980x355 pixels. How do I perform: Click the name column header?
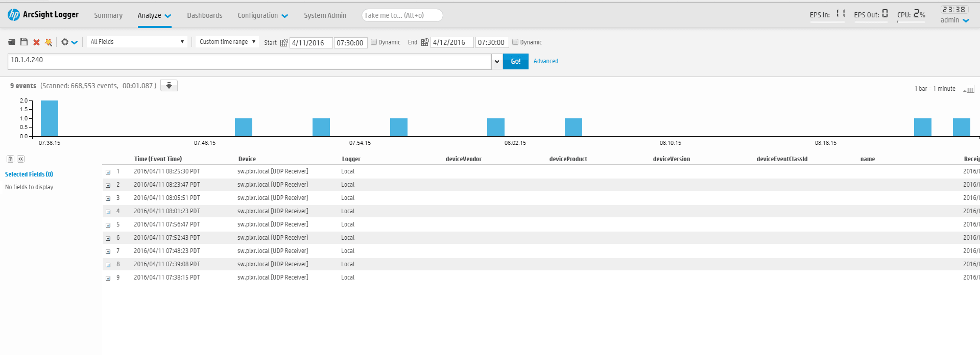[868, 159]
